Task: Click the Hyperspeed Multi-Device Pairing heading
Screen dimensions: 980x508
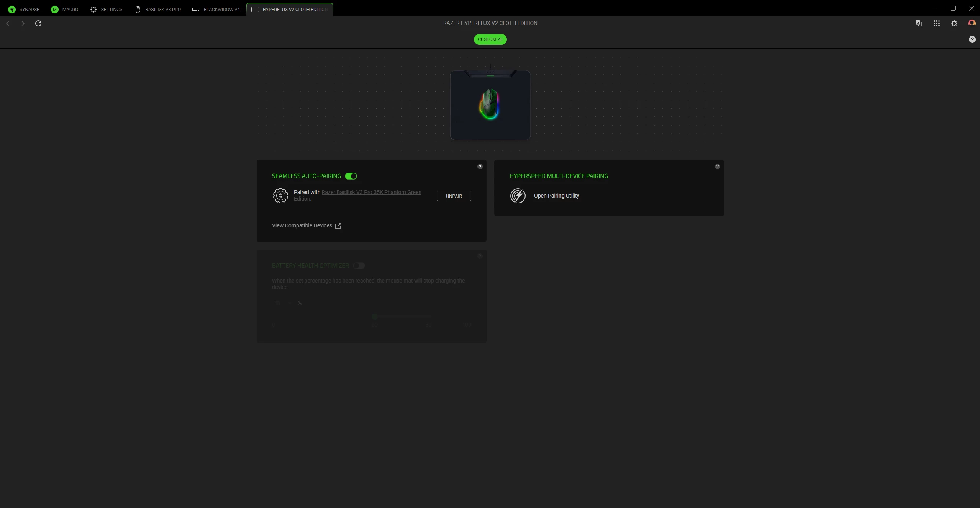Action: pyautogui.click(x=559, y=176)
